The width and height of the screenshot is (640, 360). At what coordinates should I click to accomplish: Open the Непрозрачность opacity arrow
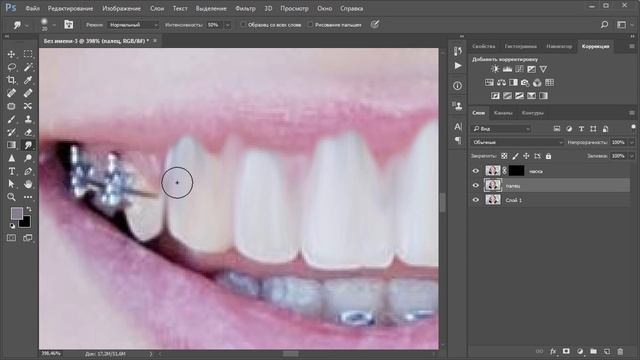[x=632, y=142]
